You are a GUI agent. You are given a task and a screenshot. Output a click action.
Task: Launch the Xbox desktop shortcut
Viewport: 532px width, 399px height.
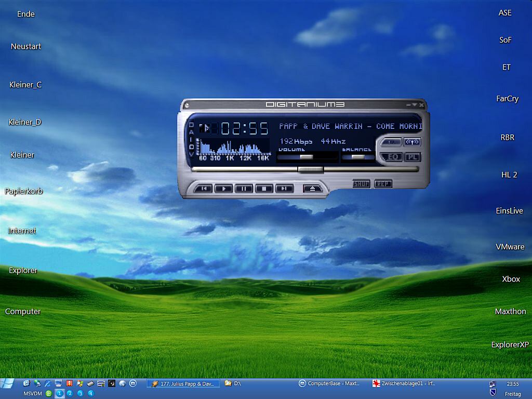click(x=511, y=279)
